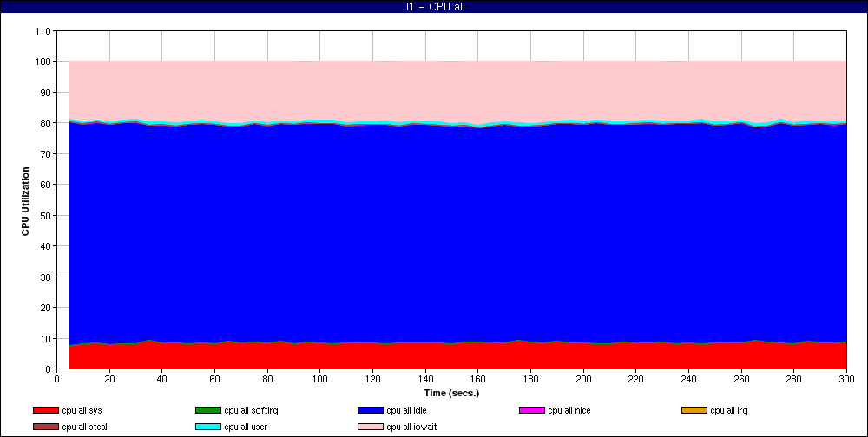
Task: Select the 'cpu all idle' legend label
Action: pos(406,410)
